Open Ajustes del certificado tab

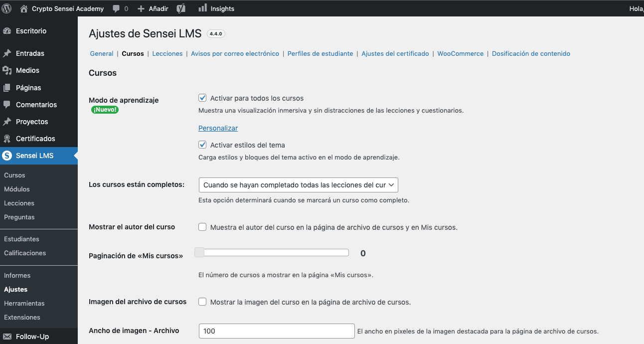[395, 53]
